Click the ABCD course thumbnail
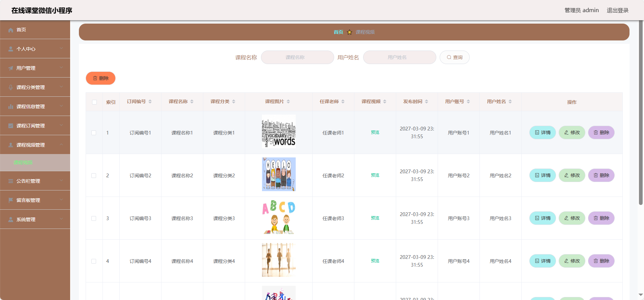This screenshot has width=644, height=300. point(279,217)
